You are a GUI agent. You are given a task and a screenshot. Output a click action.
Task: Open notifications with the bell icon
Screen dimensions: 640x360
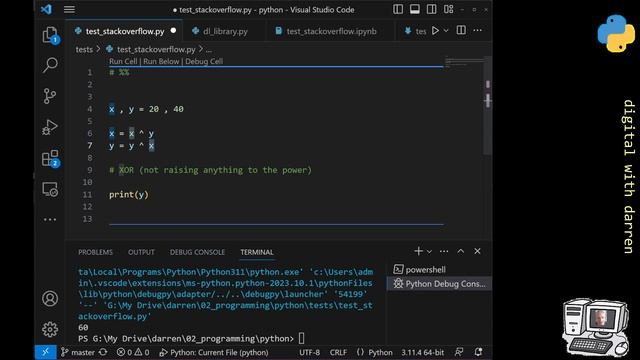pos(479,352)
